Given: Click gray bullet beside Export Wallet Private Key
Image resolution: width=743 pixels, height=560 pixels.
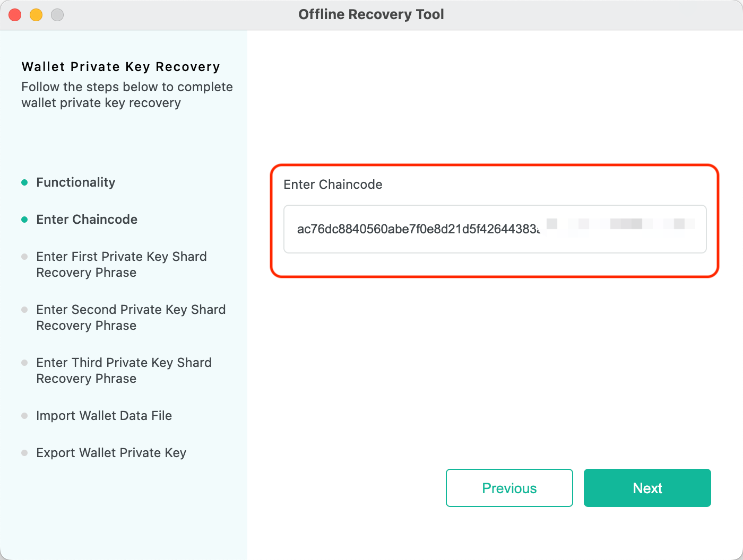Looking at the screenshot, I should [x=24, y=453].
